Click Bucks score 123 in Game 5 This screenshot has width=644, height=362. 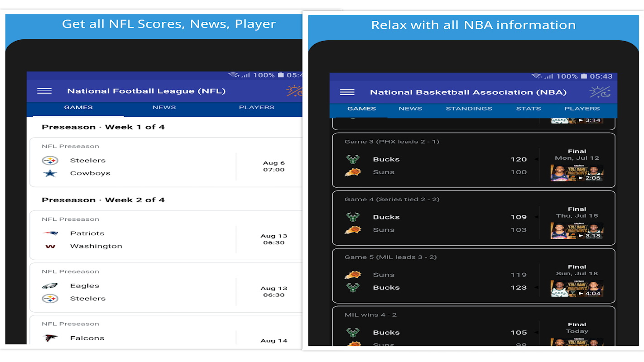[x=519, y=287]
